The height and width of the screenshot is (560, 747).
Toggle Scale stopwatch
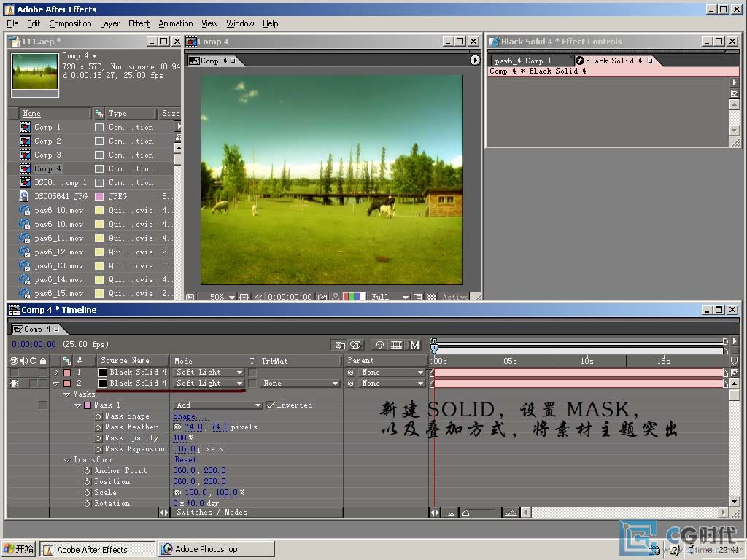88,493
